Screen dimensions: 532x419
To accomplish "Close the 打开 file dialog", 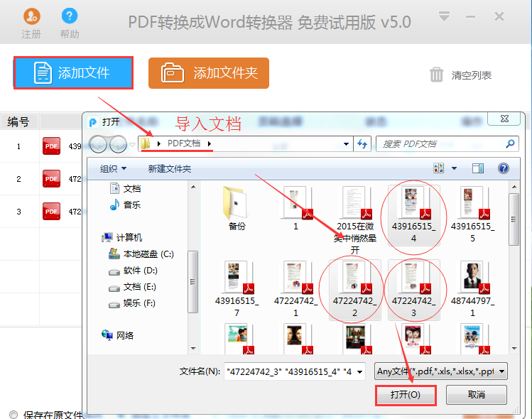I will [504, 119].
